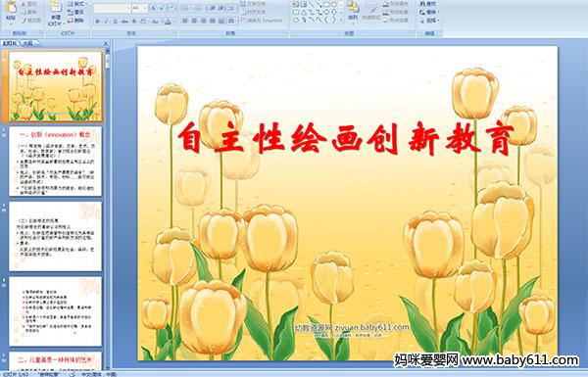Select the font color A icon

click(x=168, y=22)
